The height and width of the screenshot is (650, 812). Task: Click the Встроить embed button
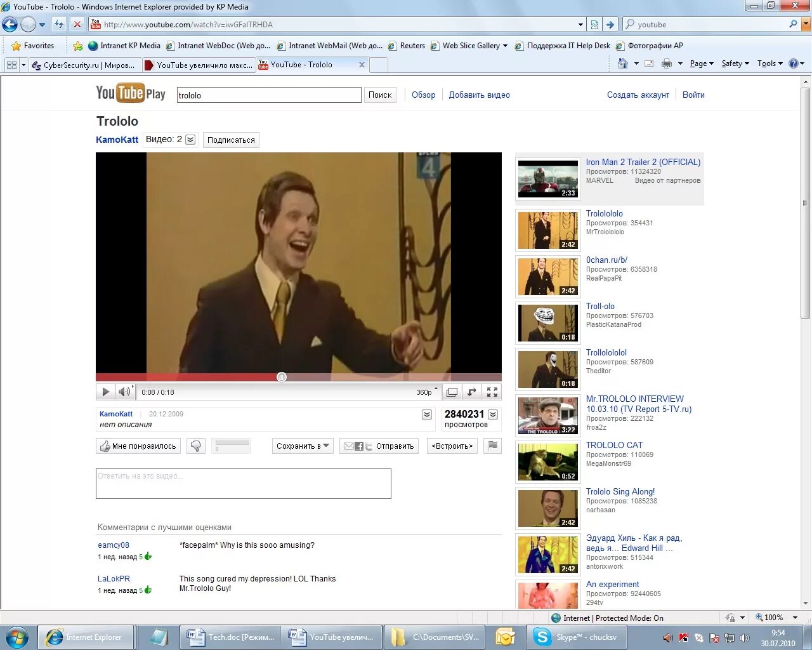[x=452, y=446]
